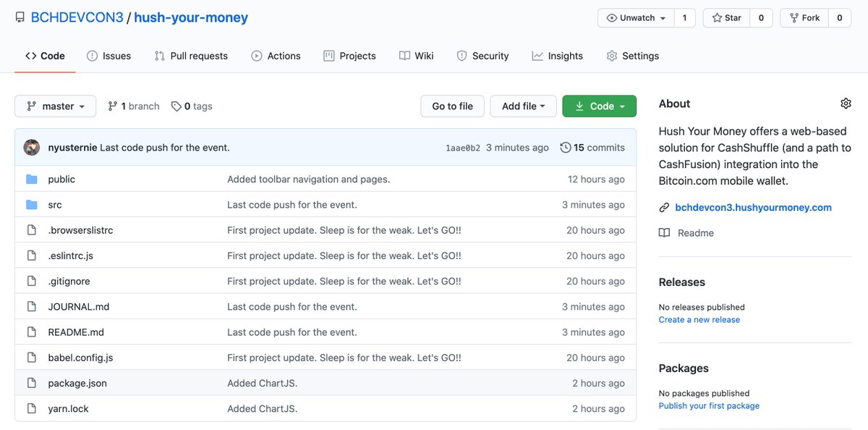Click the tag icon next to 0 tags
The height and width of the screenshot is (430, 868).
176,106
